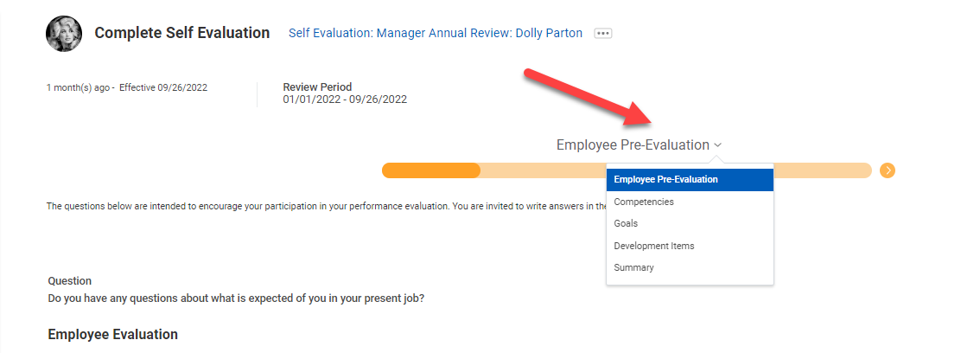Click the Employee Evaluation heading
Viewport: 980px width, 353px height.
tap(112, 335)
